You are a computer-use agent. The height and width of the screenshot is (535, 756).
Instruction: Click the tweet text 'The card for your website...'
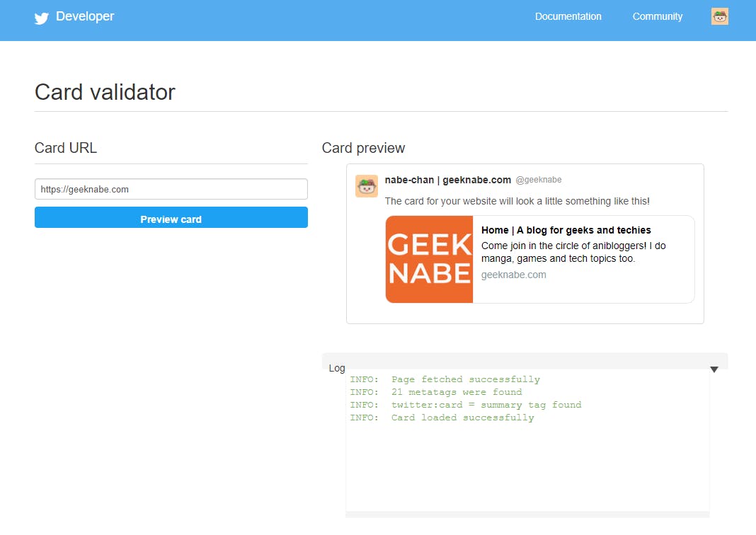(517, 201)
